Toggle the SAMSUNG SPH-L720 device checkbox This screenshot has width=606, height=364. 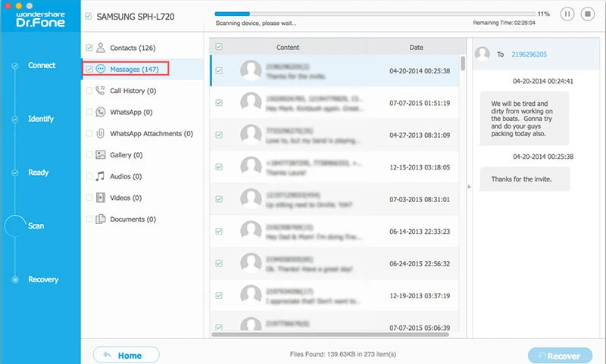(89, 16)
